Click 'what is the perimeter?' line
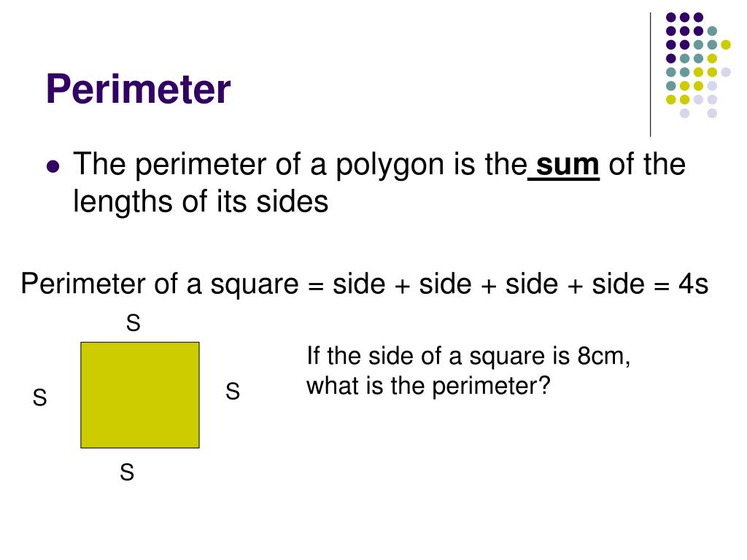The width and height of the screenshot is (747, 560). point(428,386)
